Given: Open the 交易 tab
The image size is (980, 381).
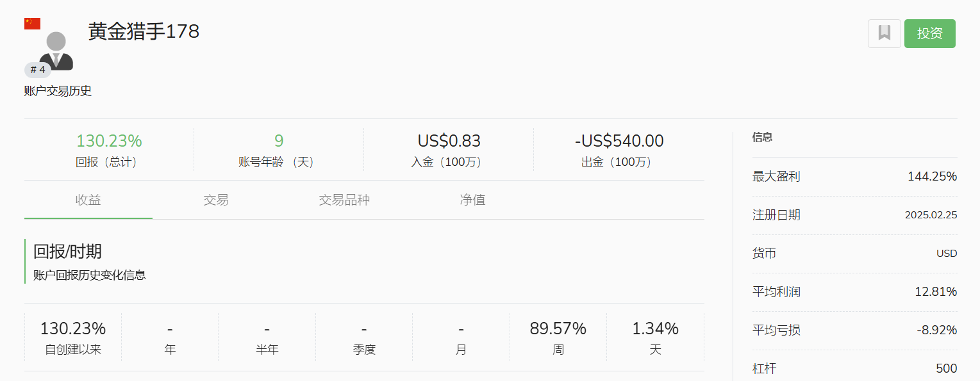Looking at the screenshot, I should pyautogui.click(x=216, y=200).
